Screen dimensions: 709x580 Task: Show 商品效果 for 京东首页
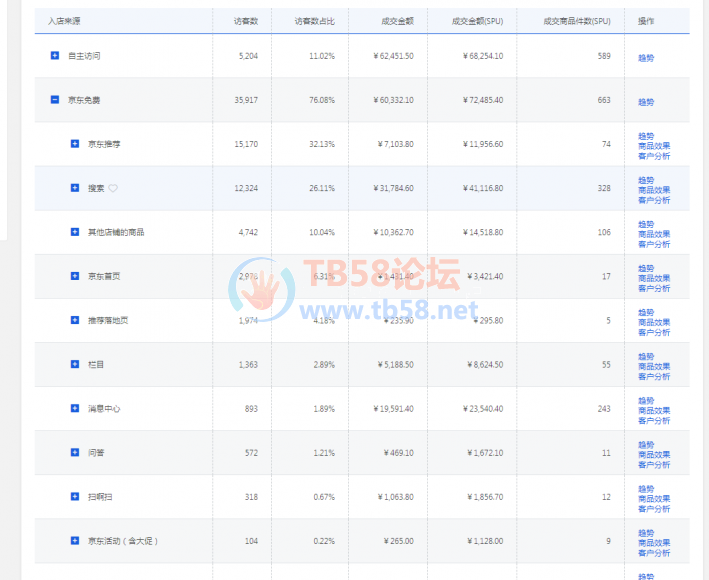(x=654, y=278)
